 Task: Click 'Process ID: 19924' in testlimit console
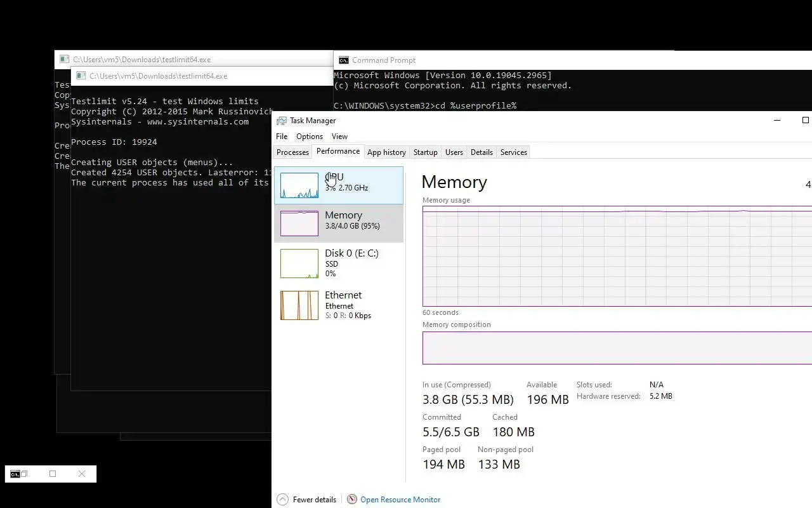click(x=114, y=142)
